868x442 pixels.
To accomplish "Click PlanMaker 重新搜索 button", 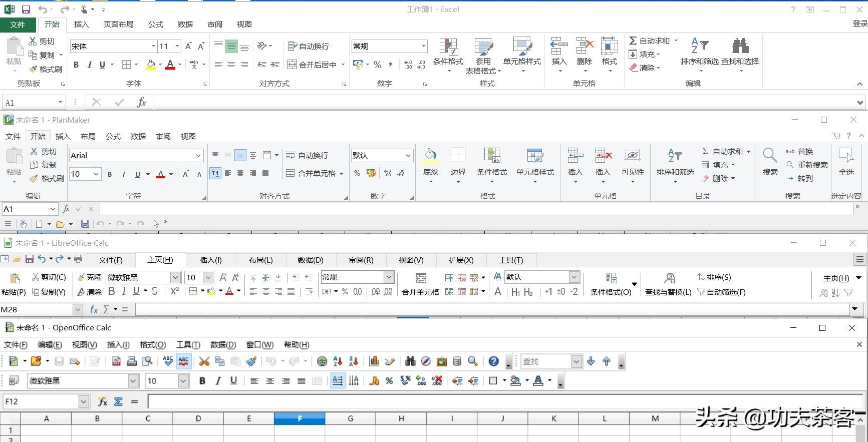I will pos(807,165).
